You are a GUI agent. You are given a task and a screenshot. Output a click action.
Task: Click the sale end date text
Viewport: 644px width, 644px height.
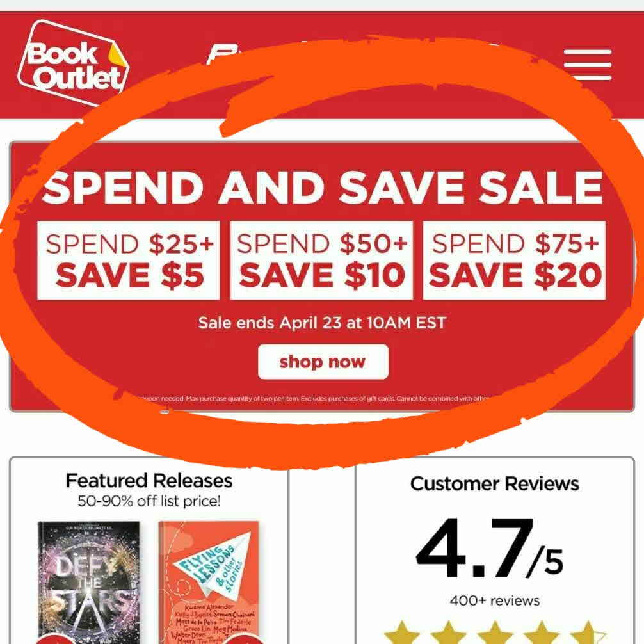click(x=322, y=323)
